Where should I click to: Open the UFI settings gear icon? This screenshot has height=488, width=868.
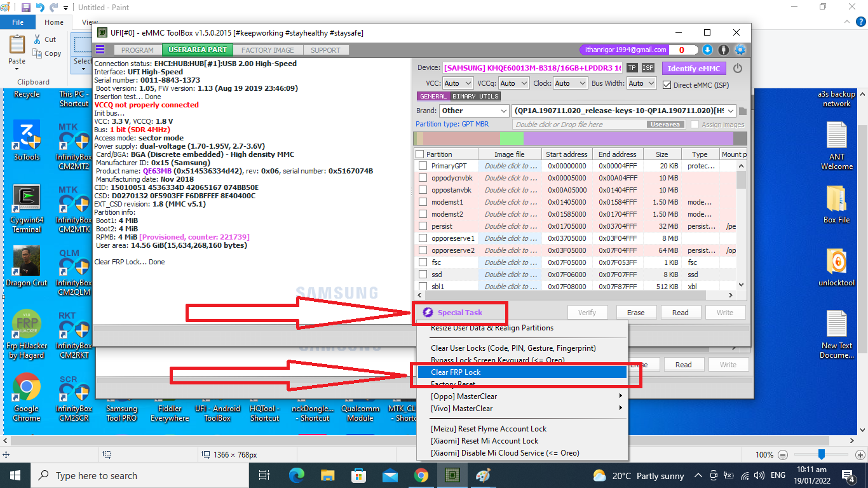point(740,50)
